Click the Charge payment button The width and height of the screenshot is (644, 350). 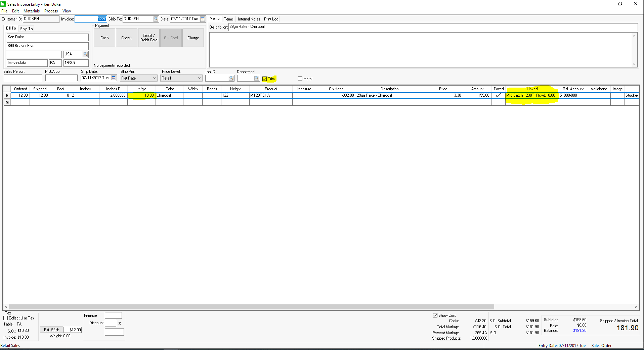[x=193, y=38]
